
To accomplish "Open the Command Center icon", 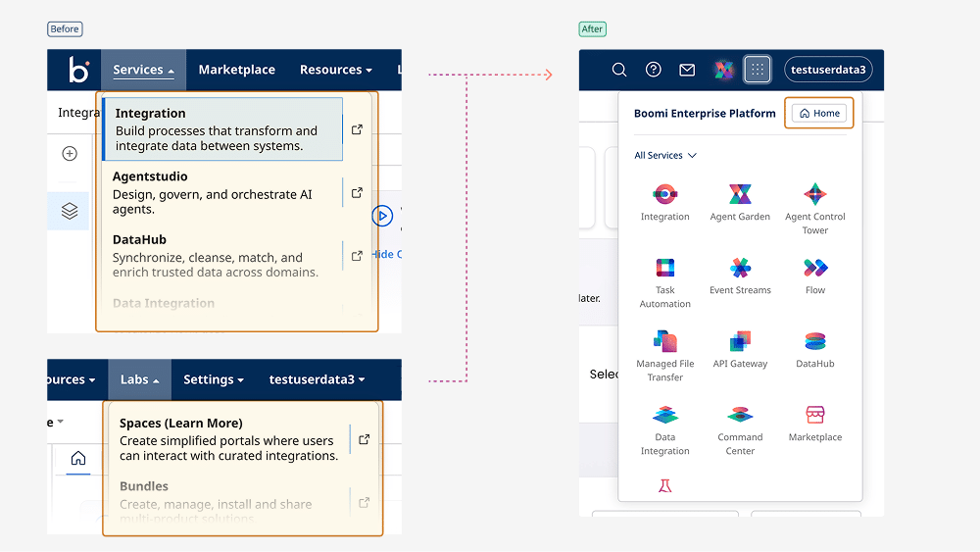I will tap(740, 416).
